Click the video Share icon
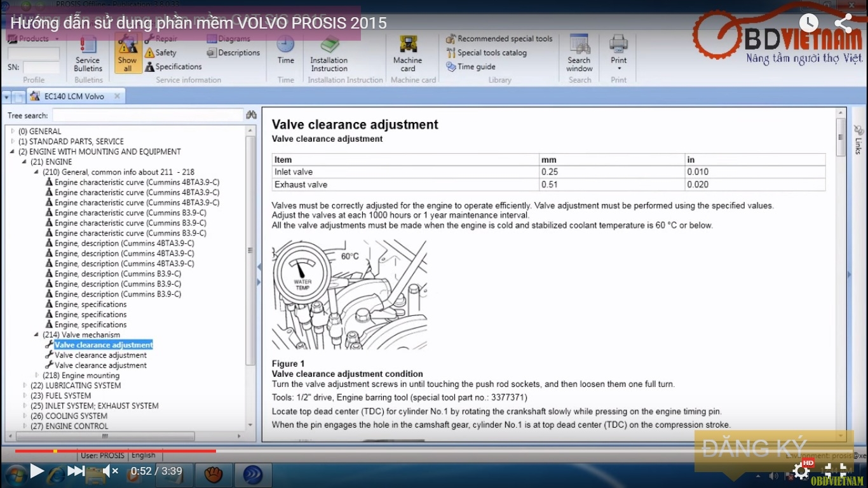Viewport: 868px width, 488px height. [843, 23]
